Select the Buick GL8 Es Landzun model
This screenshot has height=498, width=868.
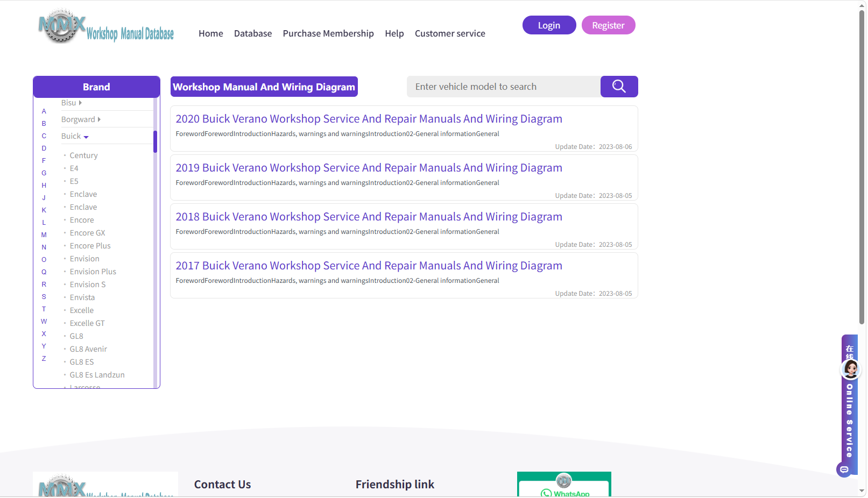point(97,375)
